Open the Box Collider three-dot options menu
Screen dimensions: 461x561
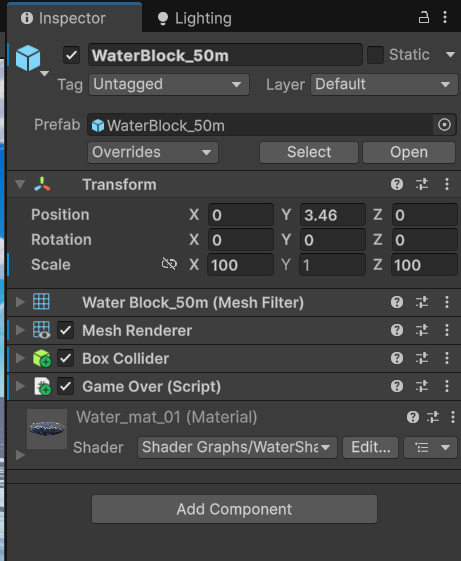[447, 358]
